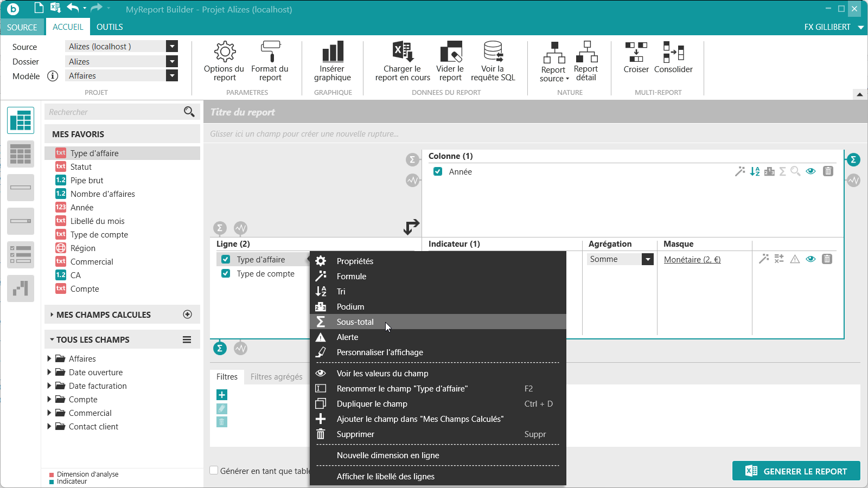This screenshot has width=868, height=488.
Task: Choose Sous-total in the context menu
Action: 355,322
